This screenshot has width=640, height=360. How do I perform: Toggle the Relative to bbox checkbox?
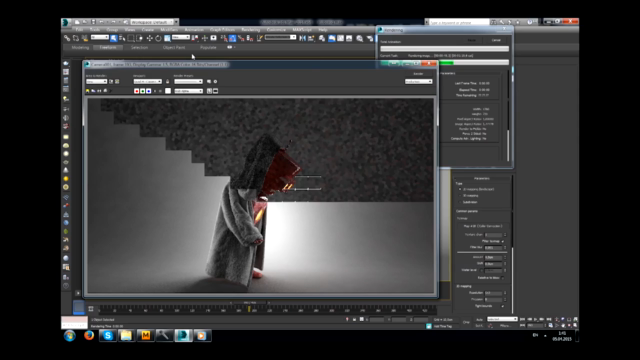[x=502, y=278]
